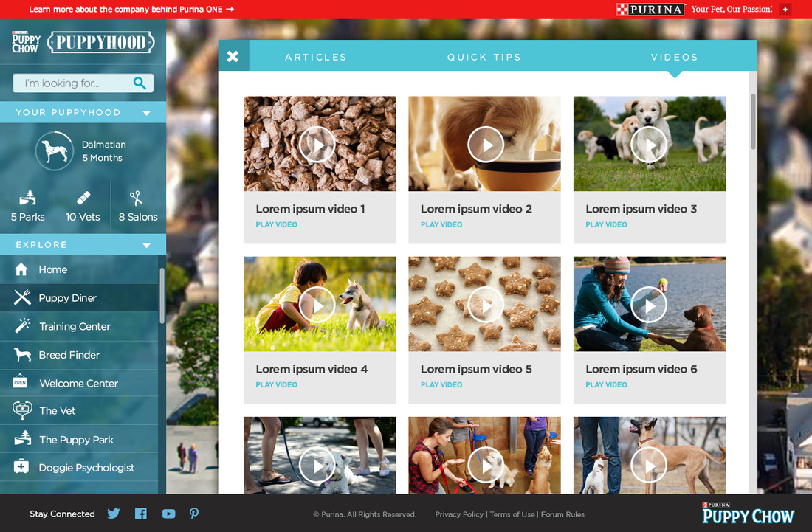Open the 10 Vets bandage icon
812x532 pixels.
point(83,198)
